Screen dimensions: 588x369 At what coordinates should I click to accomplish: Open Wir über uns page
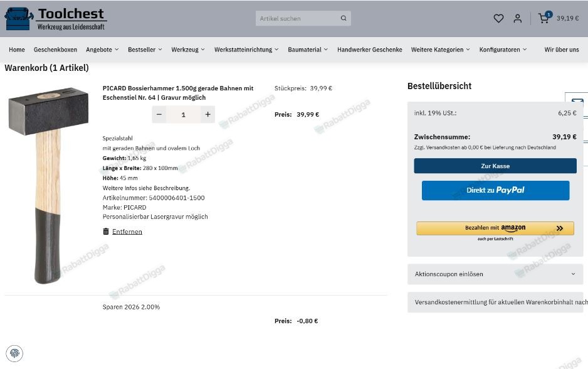(562, 50)
